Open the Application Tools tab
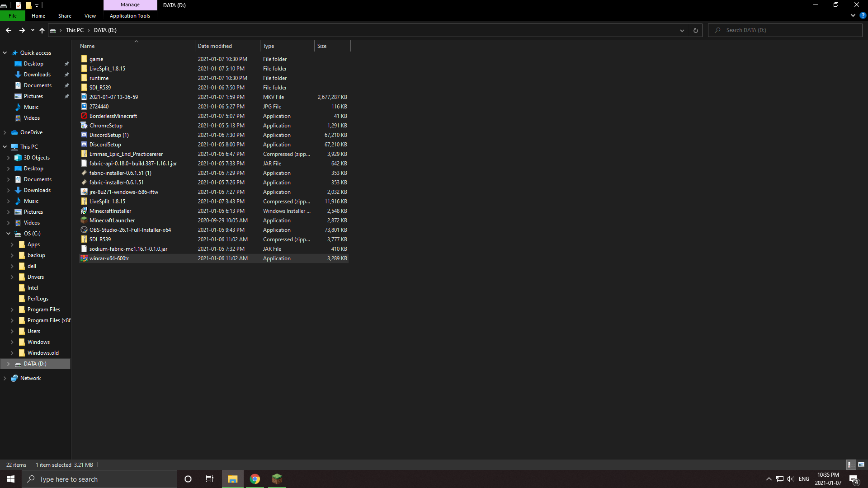The height and width of the screenshot is (488, 868). click(x=130, y=15)
